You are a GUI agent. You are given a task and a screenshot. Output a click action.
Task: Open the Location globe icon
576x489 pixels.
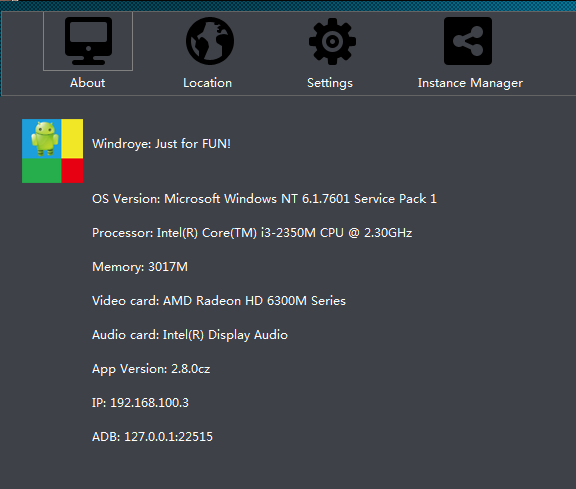[210, 41]
